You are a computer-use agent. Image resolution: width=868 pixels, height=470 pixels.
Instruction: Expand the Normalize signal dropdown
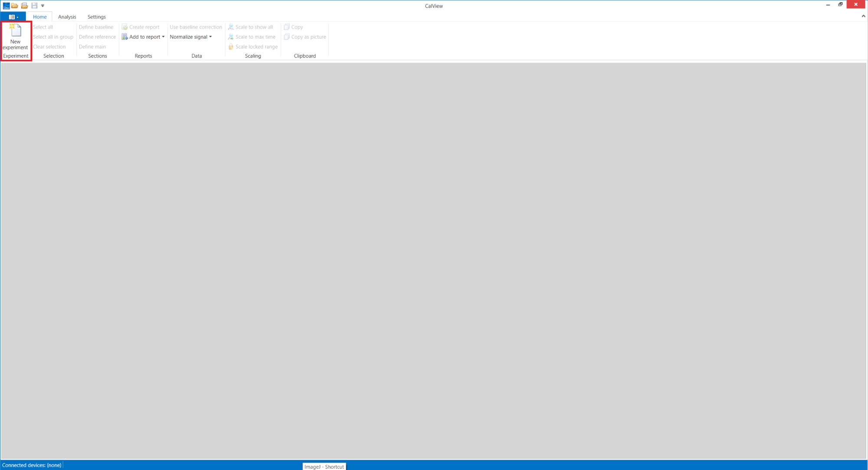(210, 37)
